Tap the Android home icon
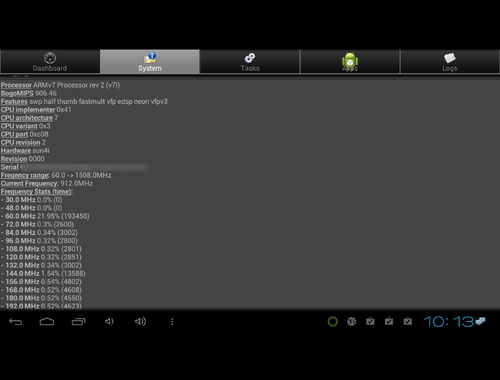 pyautogui.click(x=47, y=322)
